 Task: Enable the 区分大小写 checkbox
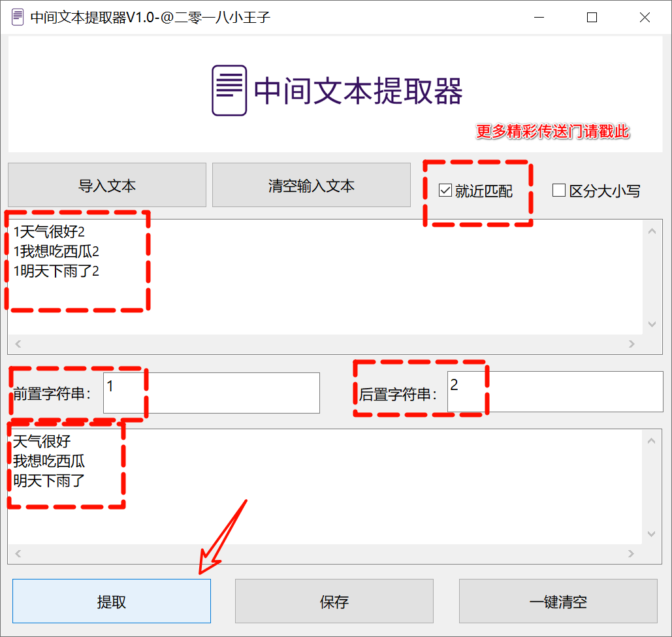[559, 190]
